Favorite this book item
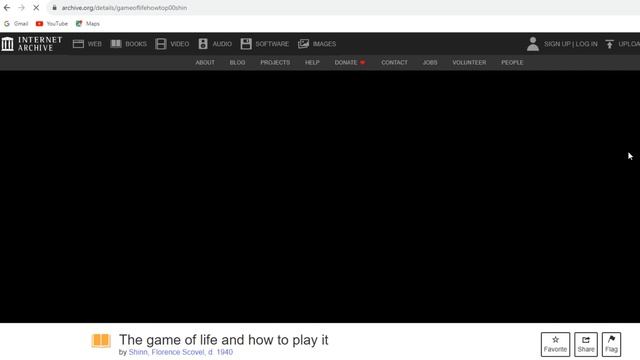The width and height of the screenshot is (640, 360). (555, 344)
